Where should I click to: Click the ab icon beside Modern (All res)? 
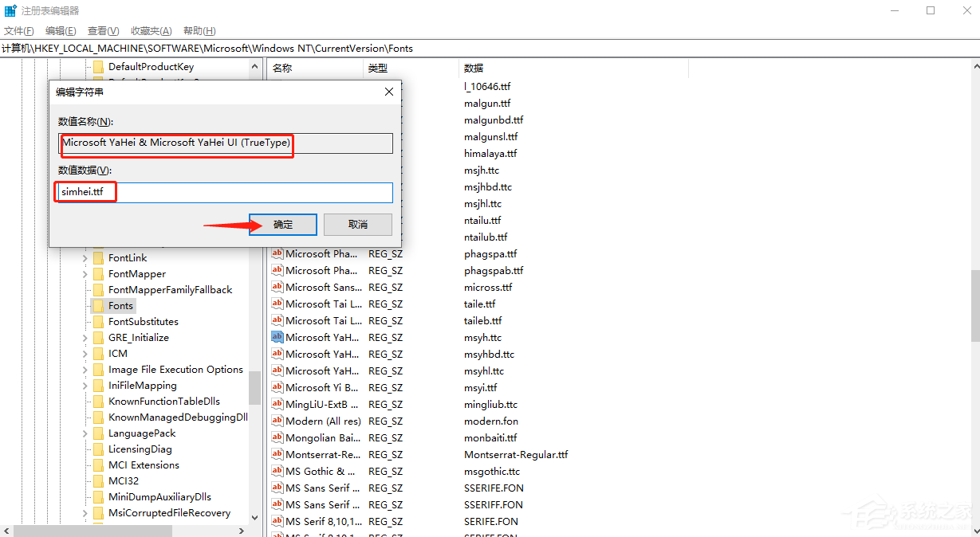[277, 420]
